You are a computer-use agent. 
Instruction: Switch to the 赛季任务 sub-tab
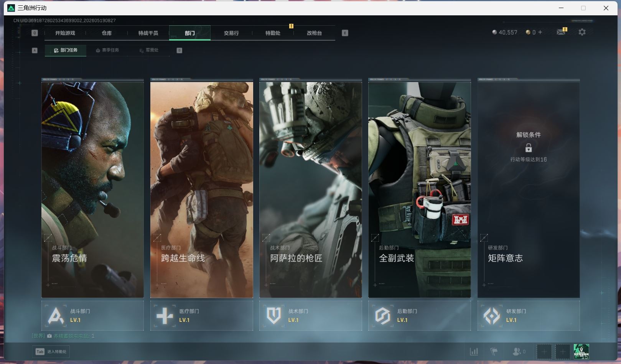coord(107,50)
